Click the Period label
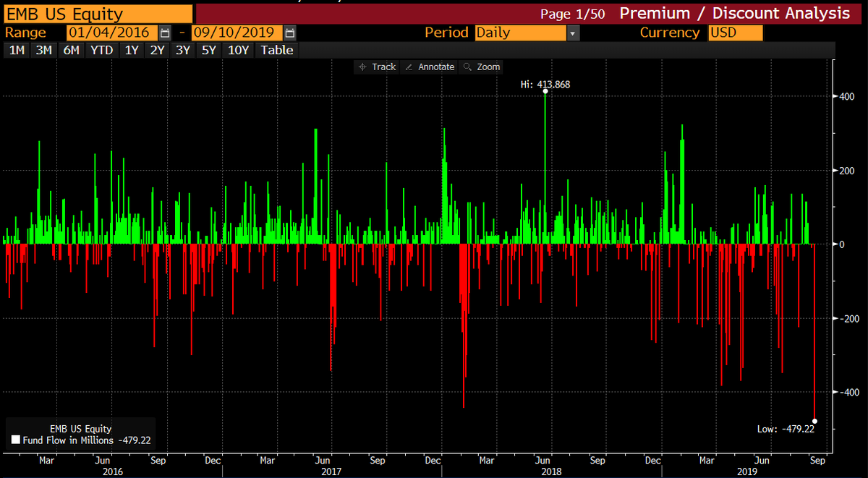 tap(447, 33)
